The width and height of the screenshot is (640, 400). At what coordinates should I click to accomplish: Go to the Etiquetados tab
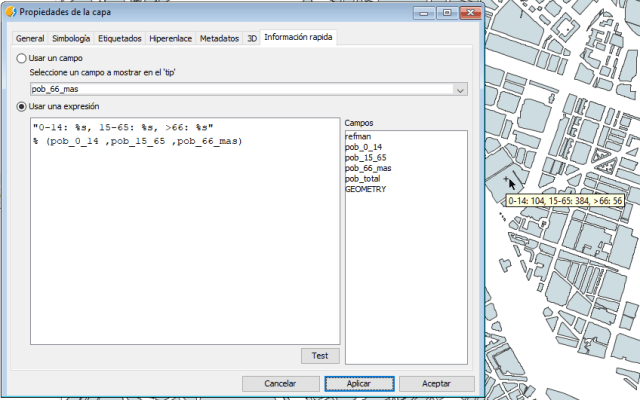click(x=120, y=38)
